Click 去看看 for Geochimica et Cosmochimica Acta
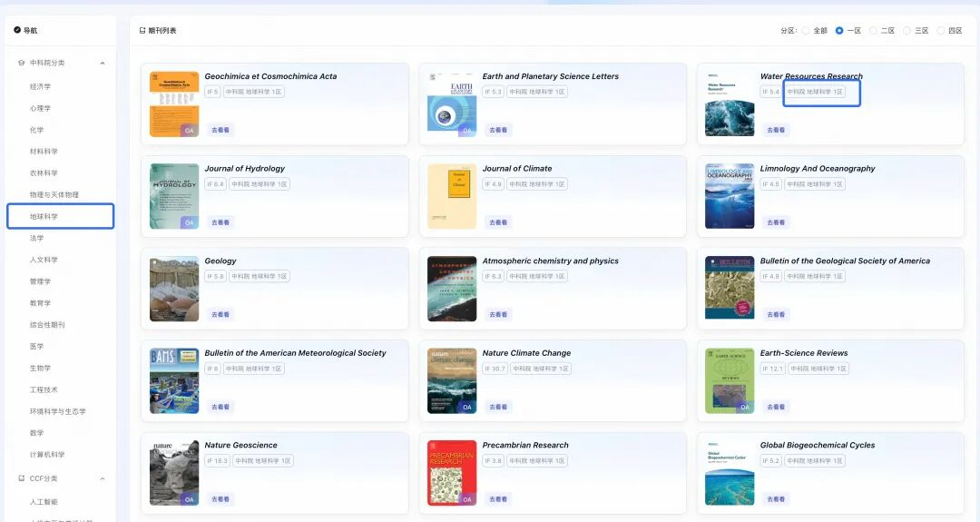 (x=220, y=130)
